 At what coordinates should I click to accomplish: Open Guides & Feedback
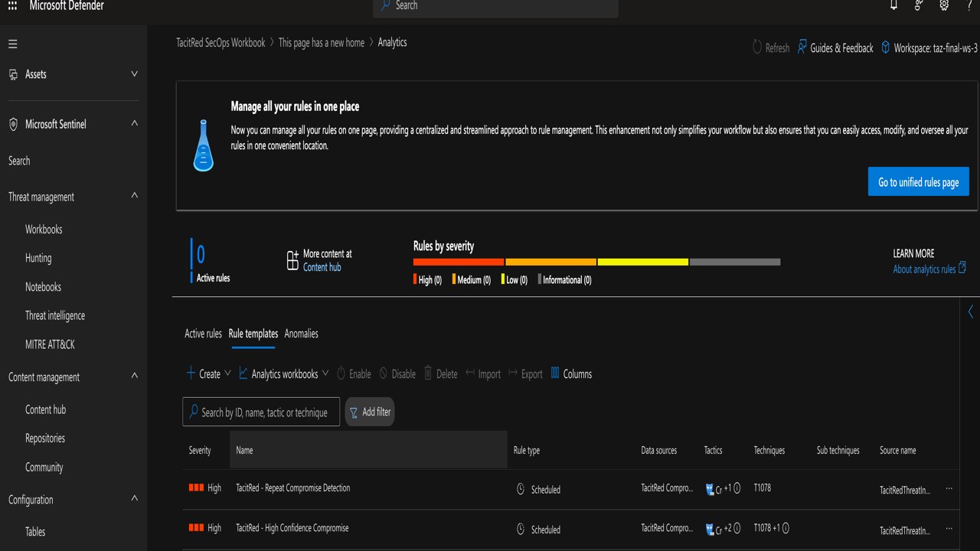pos(835,47)
